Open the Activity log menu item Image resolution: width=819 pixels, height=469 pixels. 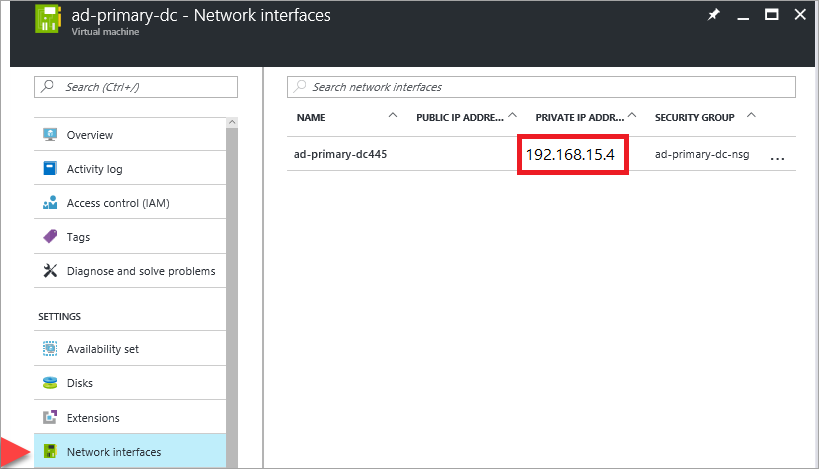[x=94, y=169]
